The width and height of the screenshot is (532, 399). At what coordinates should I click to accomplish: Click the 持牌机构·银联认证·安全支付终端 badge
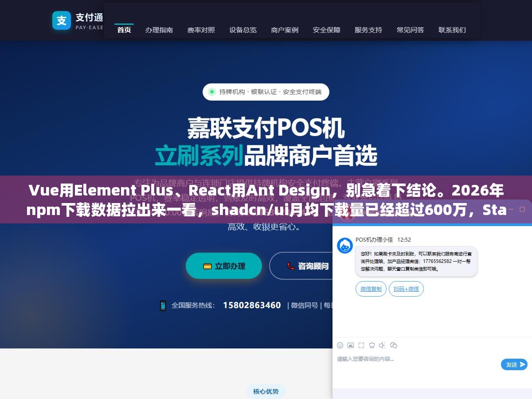pyautogui.click(x=266, y=92)
